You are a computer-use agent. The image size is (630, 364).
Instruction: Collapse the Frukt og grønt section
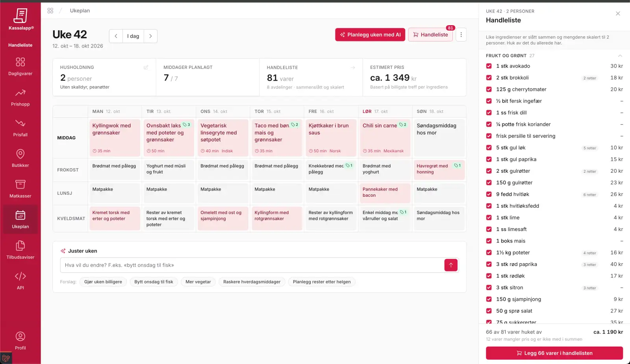click(620, 56)
